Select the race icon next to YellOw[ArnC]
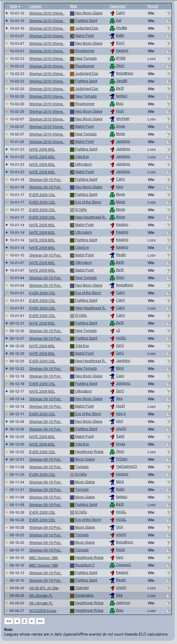 click(112, 467)
